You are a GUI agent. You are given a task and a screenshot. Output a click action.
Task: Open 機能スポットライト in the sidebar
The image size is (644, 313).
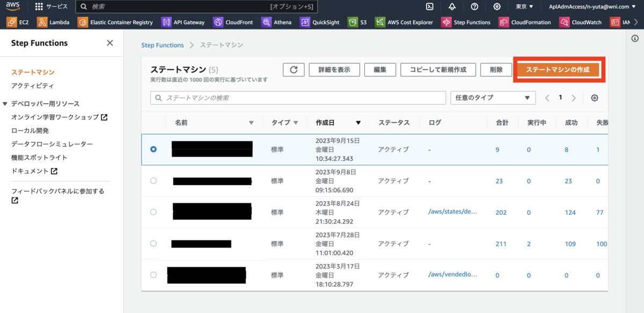[39, 157]
